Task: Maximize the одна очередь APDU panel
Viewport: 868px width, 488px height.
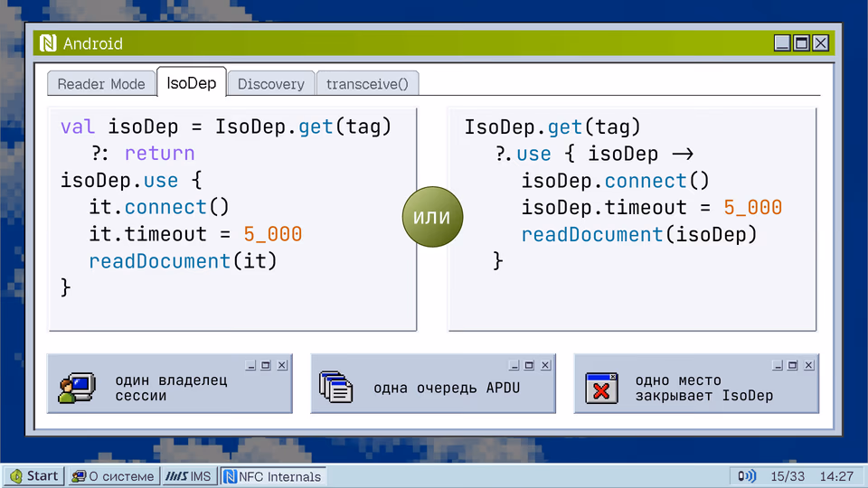Action: click(x=529, y=365)
